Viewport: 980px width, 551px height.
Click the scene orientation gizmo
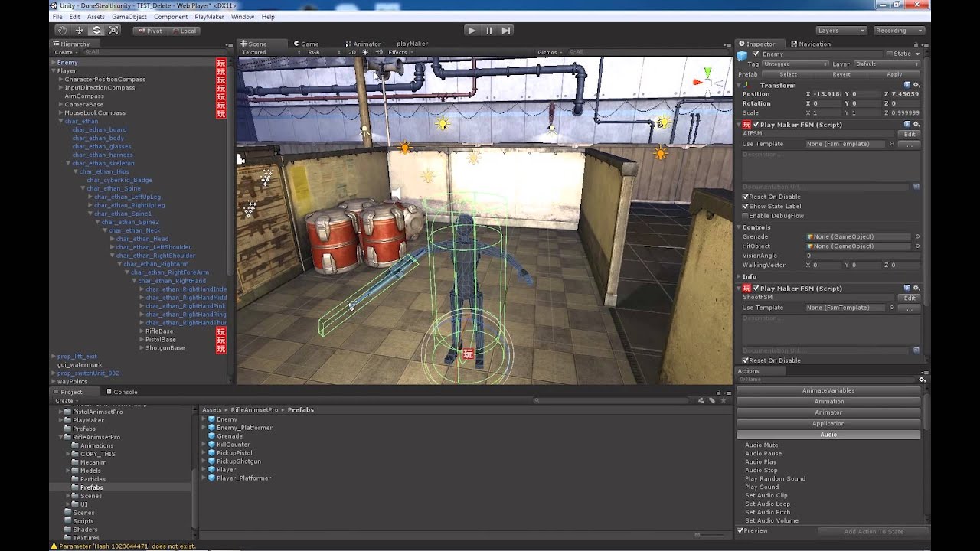(x=707, y=80)
